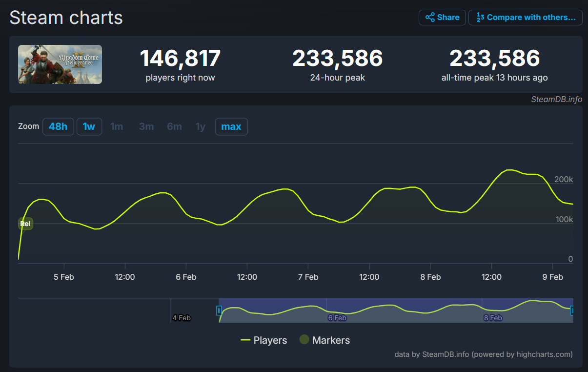The image size is (588, 372).
Task: Open data by SteamDB.info highcharts credit
Action: click(484, 354)
